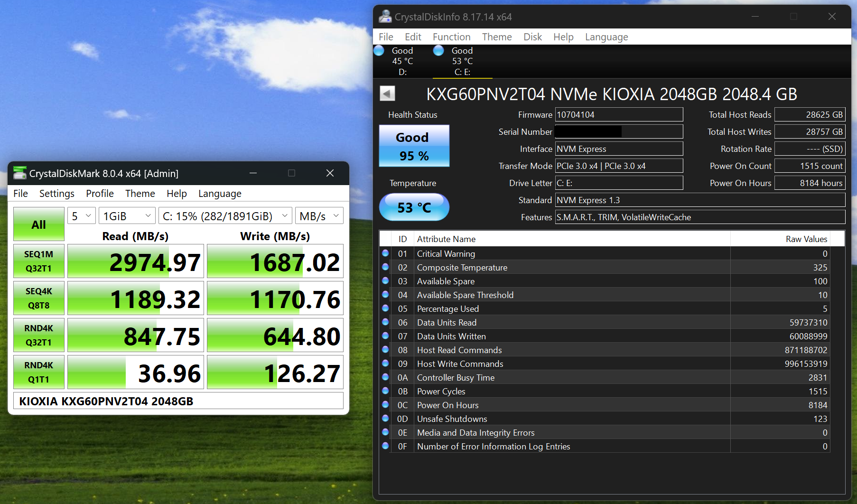
Task: Open CrystalDiskInfo Edit menu
Action: [413, 37]
